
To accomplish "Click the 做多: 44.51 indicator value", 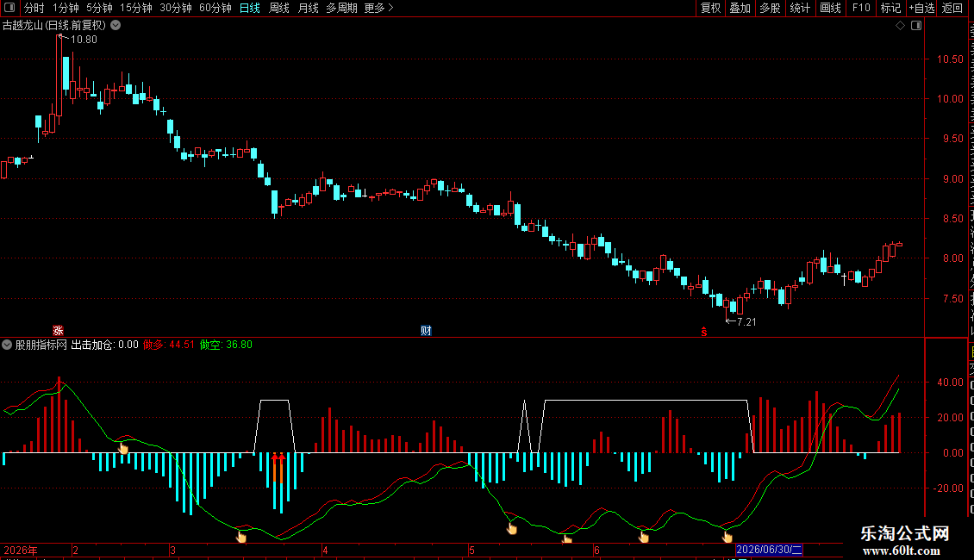I will [x=169, y=345].
